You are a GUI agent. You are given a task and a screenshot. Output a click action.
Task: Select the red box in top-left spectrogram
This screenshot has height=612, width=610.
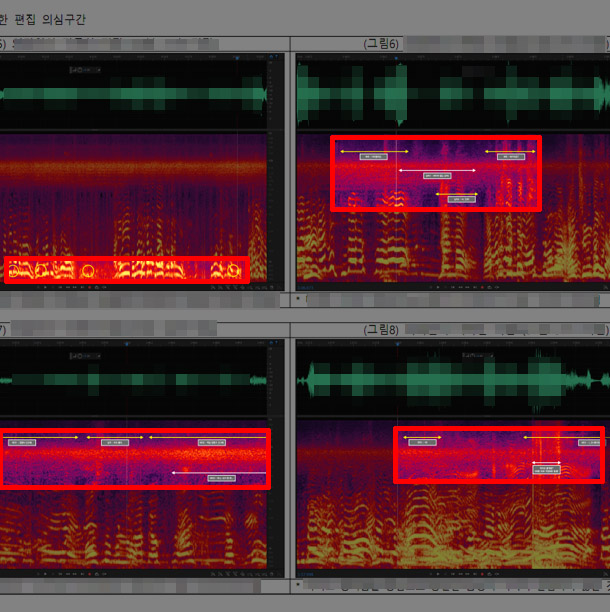[126, 270]
